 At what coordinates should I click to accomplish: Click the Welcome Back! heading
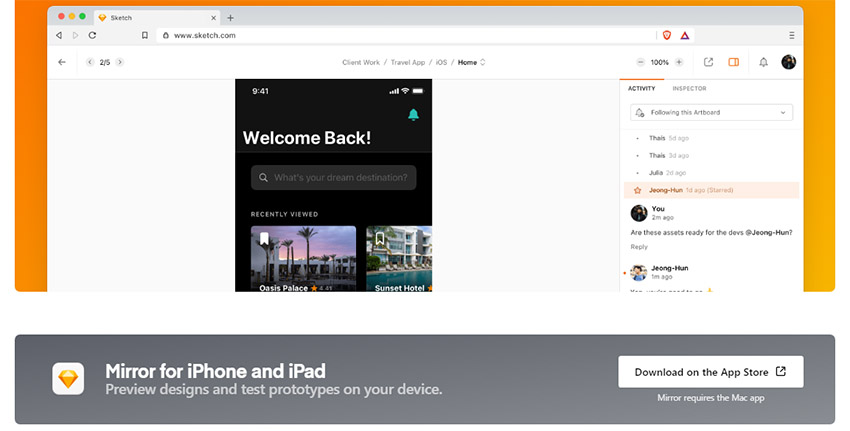click(307, 138)
